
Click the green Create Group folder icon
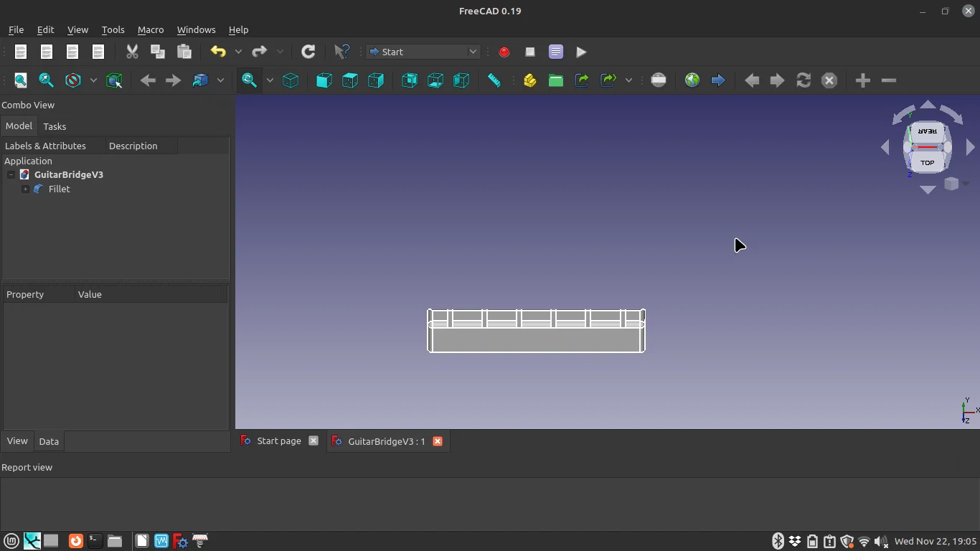point(556,80)
